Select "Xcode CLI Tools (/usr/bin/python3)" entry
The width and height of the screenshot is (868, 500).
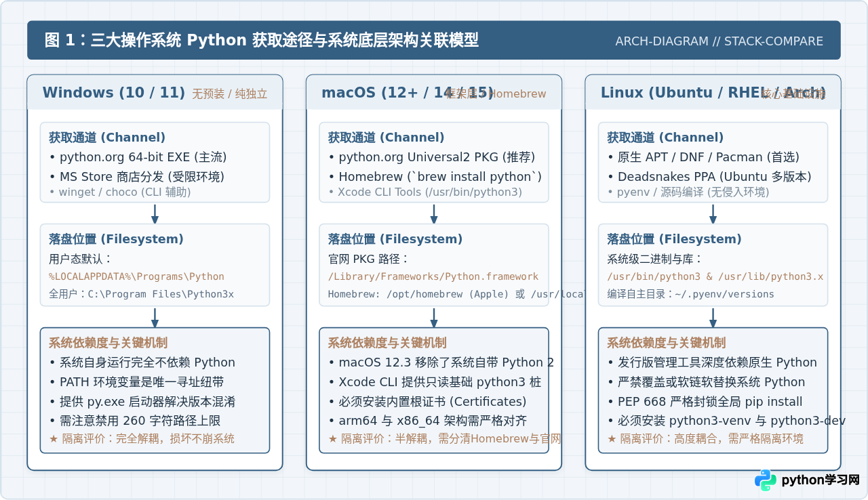425,192
